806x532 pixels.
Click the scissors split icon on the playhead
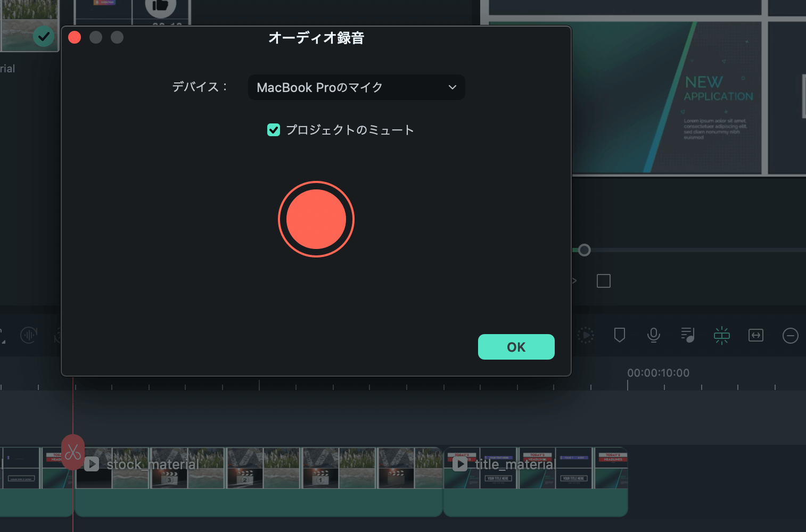73,452
